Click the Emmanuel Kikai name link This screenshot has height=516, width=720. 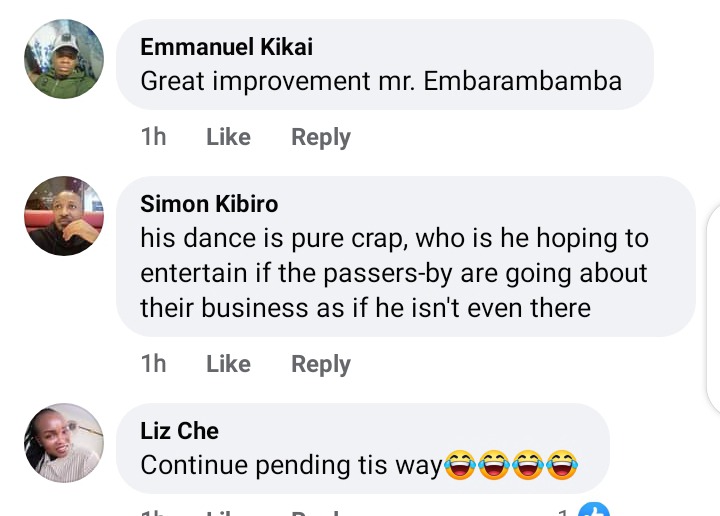tap(226, 47)
